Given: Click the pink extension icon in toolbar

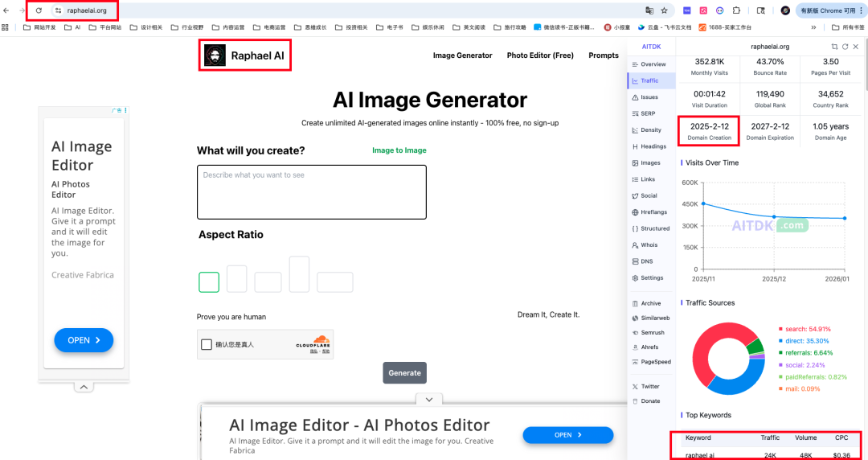Looking at the screenshot, I should (x=703, y=10).
